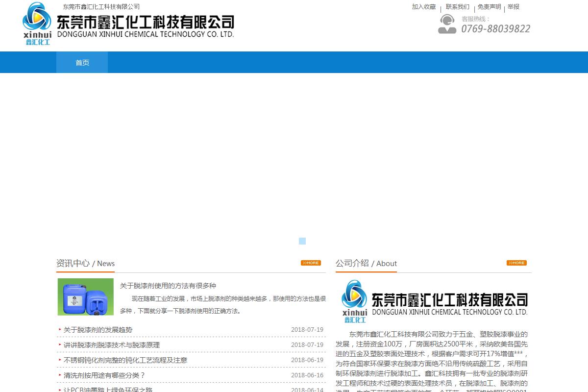
Task: Open news item 关于脱漆剂的发展趋势
Action: pyautogui.click(x=98, y=330)
